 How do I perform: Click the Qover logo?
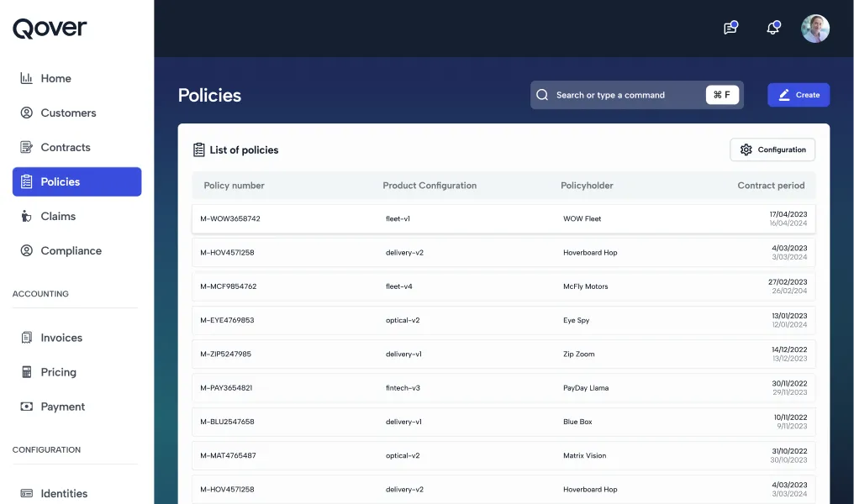click(50, 28)
